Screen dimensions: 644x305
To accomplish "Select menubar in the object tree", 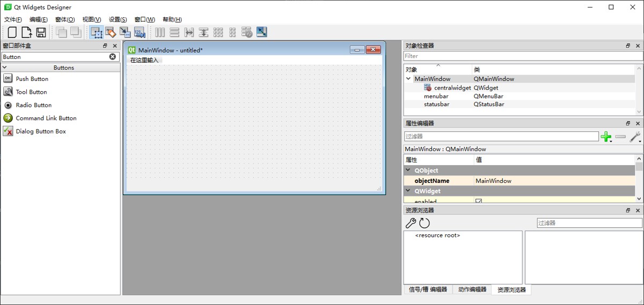I will 436,96.
